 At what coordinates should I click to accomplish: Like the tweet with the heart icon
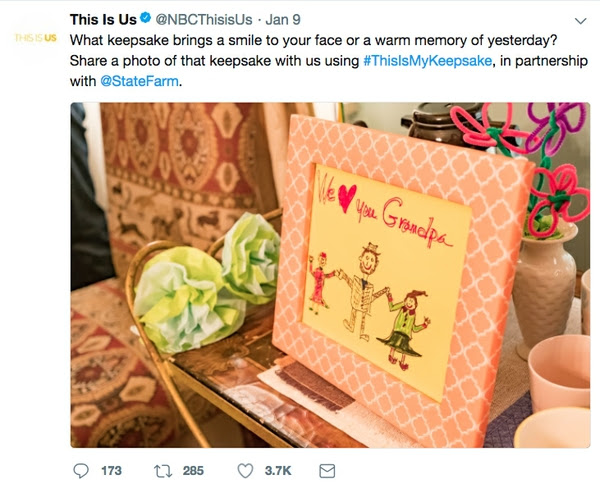pyautogui.click(x=246, y=469)
